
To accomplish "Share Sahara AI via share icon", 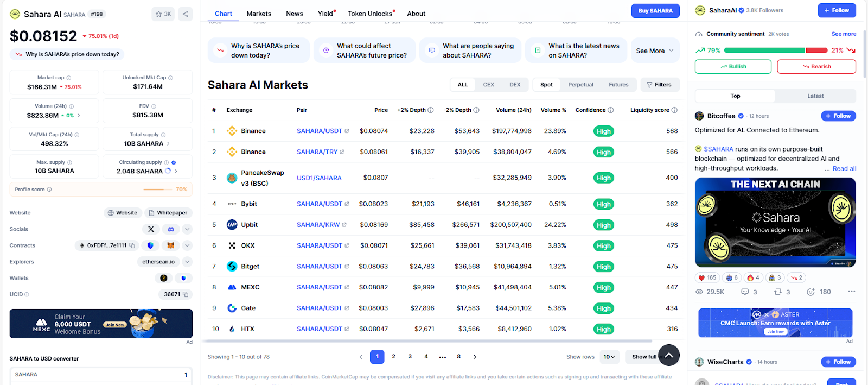I will 186,14.
